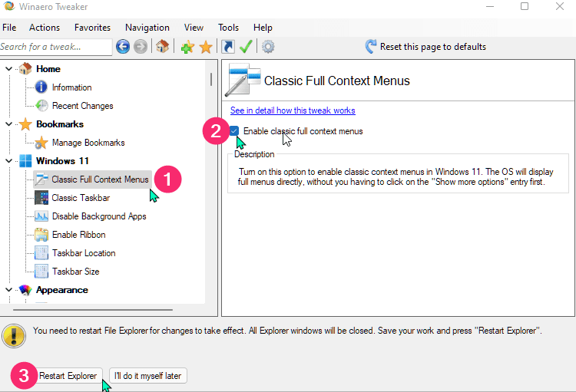Open the Tools menu
The height and width of the screenshot is (392, 576).
point(228,28)
